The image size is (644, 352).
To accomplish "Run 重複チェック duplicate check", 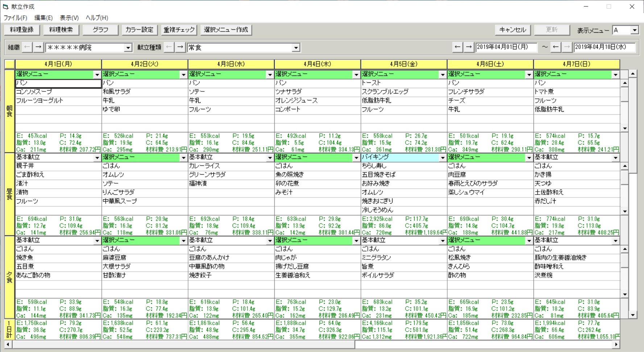I will tap(179, 30).
